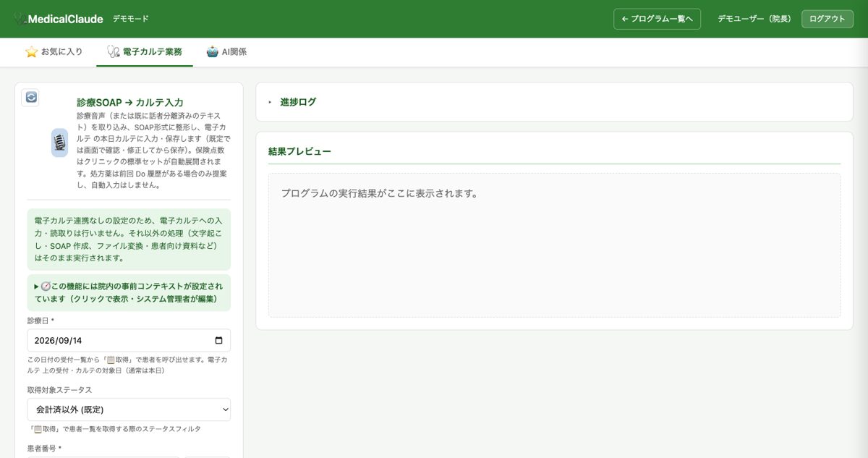Click the MedicalClaude logo icon

[x=20, y=20]
